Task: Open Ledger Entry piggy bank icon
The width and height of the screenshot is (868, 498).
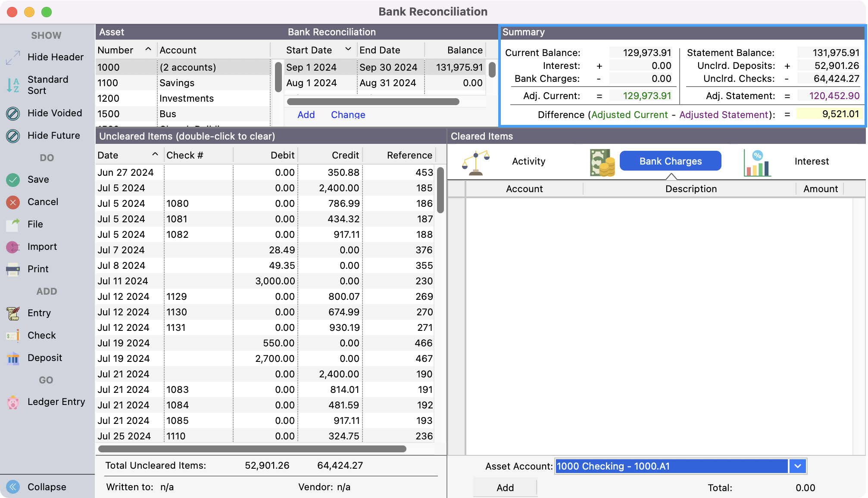Action: (13, 402)
